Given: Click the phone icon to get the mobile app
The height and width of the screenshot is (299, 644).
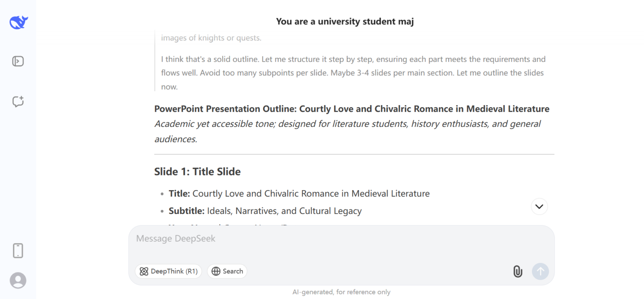Looking at the screenshot, I should point(18,250).
